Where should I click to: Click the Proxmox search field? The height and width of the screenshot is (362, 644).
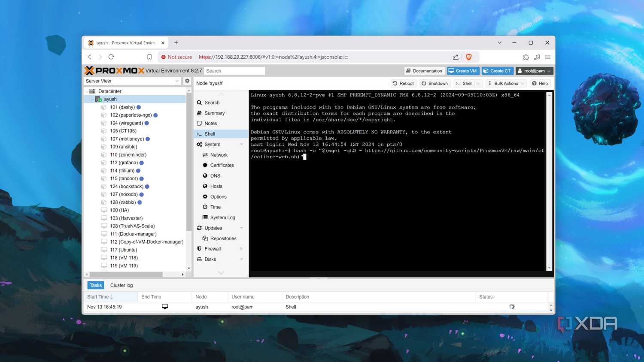coord(234,71)
